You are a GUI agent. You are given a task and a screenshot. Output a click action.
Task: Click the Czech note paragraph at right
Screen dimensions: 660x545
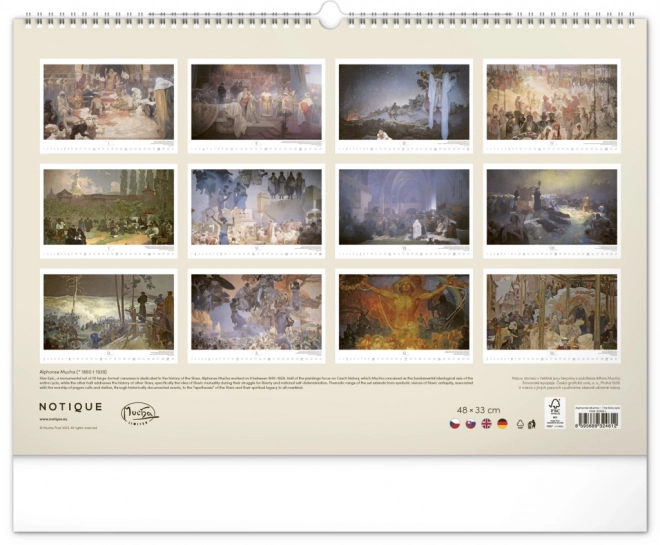(x=566, y=385)
